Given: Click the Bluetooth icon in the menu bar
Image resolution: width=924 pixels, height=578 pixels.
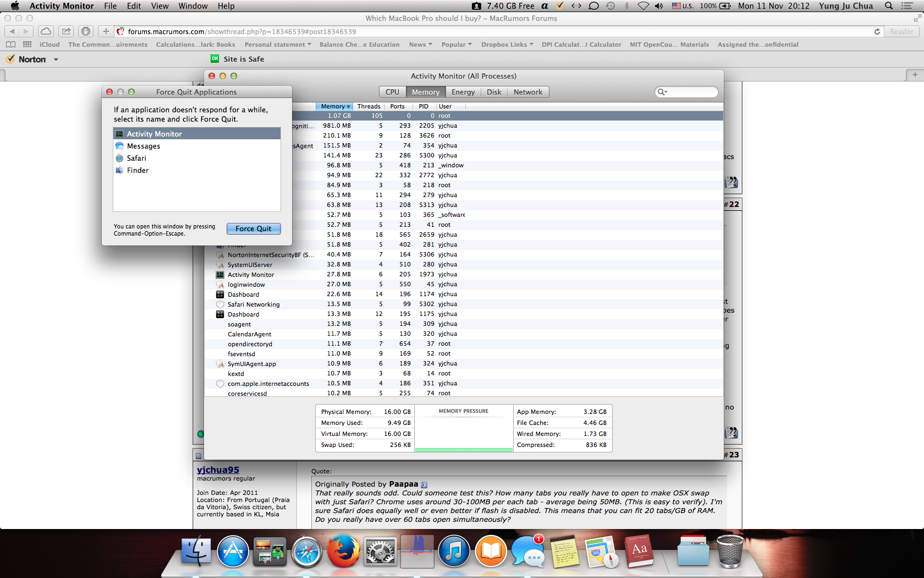Looking at the screenshot, I should [626, 6].
